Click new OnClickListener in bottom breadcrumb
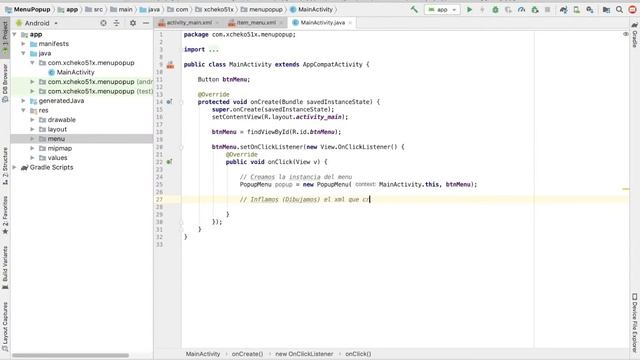Image resolution: width=640 pixels, height=360 pixels. 304,354
